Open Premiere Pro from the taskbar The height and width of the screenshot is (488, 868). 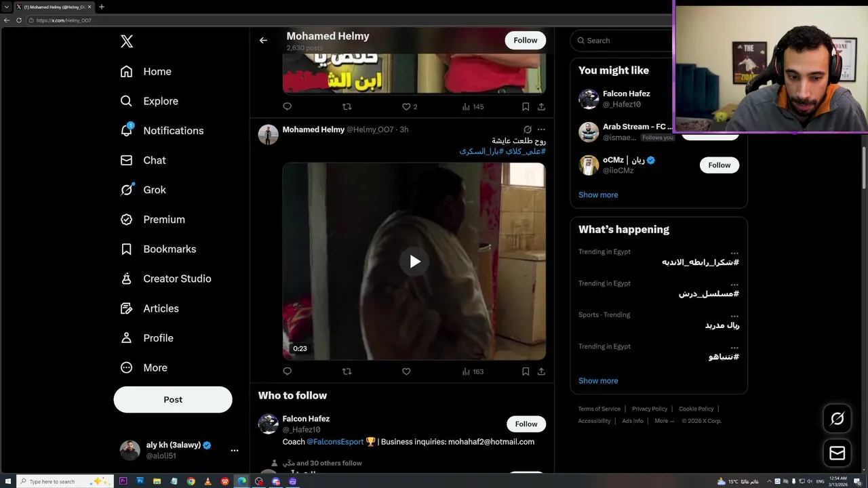coord(123,481)
